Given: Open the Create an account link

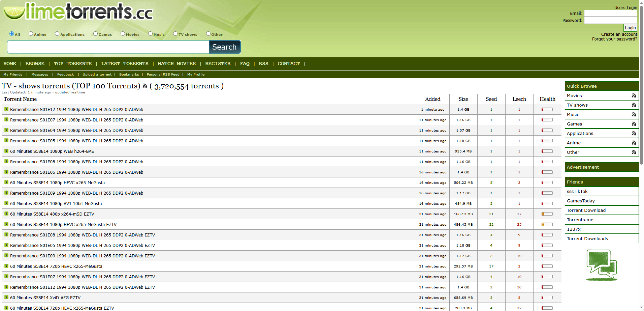Looking at the screenshot, I should pos(619,34).
